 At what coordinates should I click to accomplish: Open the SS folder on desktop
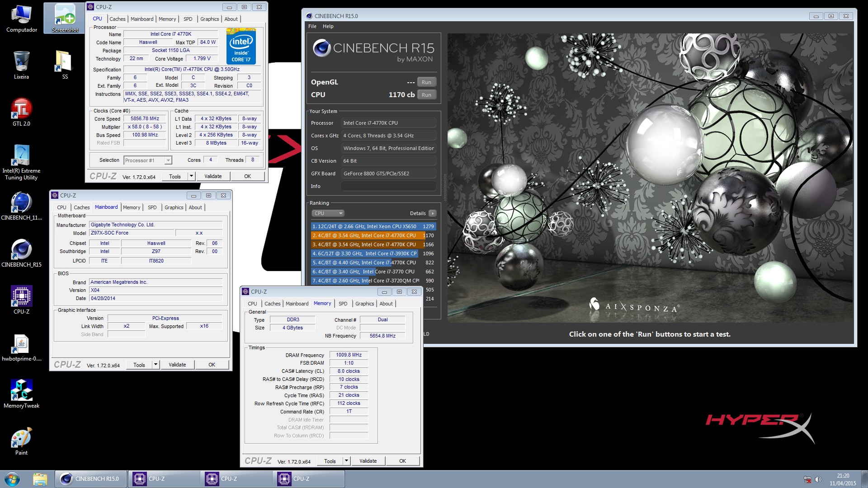(x=65, y=66)
